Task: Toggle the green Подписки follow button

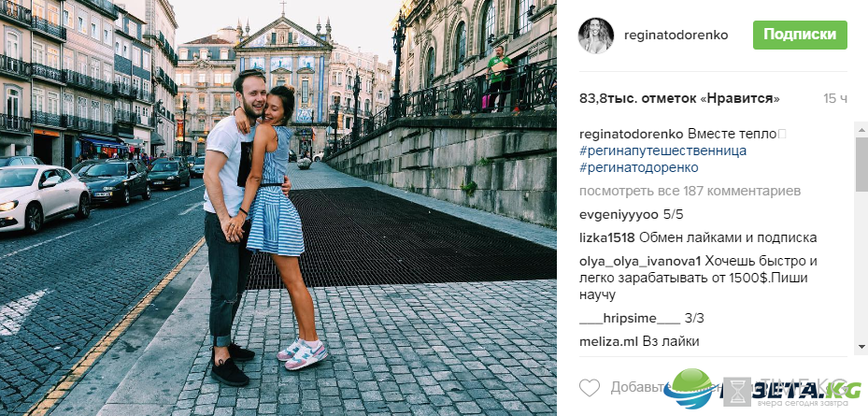Action: tap(800, 35)
